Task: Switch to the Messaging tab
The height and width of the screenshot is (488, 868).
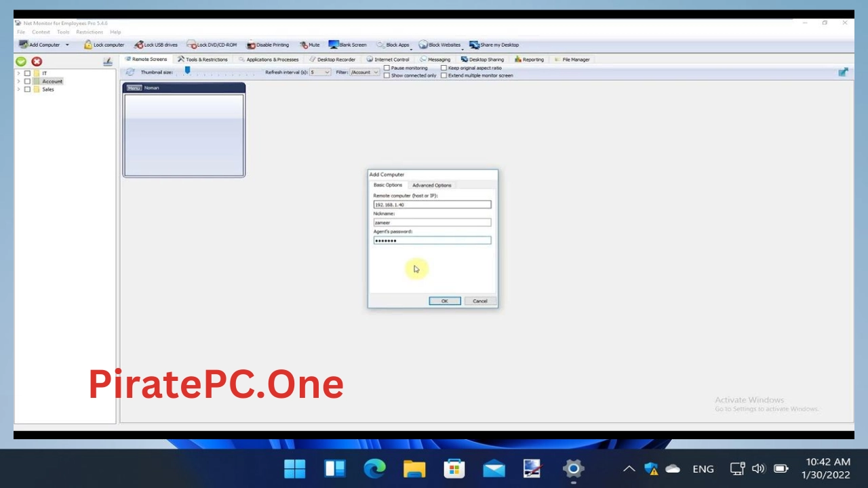Action: click(435, 59)
